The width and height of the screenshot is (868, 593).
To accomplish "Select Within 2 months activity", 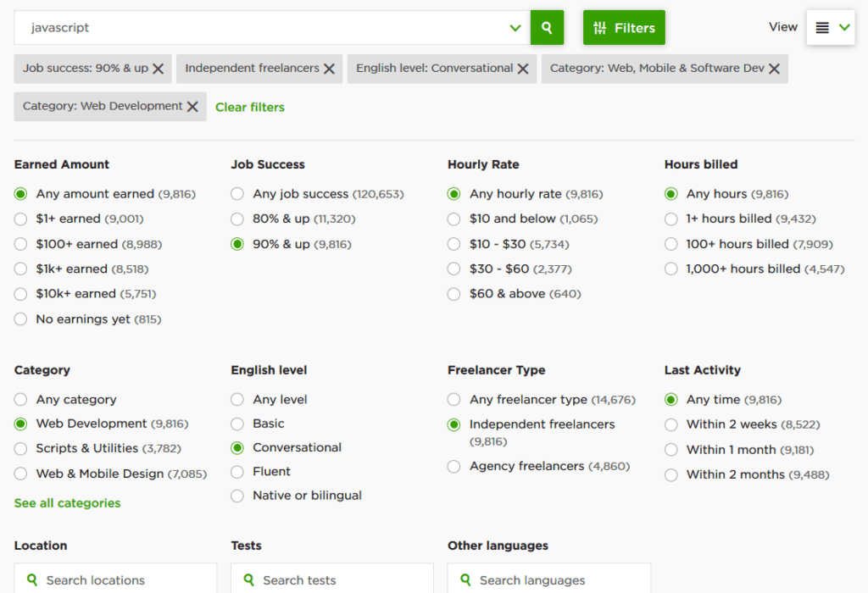I will pos(671,474).
